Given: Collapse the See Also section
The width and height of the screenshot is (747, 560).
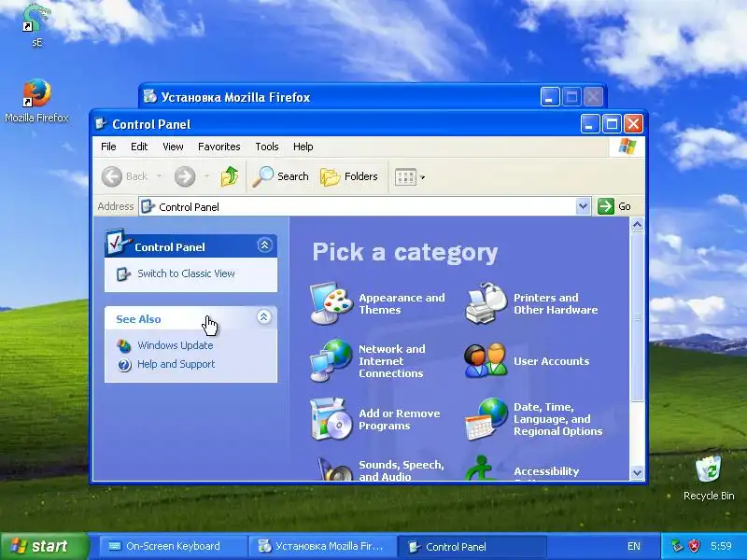Looking at the screenshot, I should [264, 316].
